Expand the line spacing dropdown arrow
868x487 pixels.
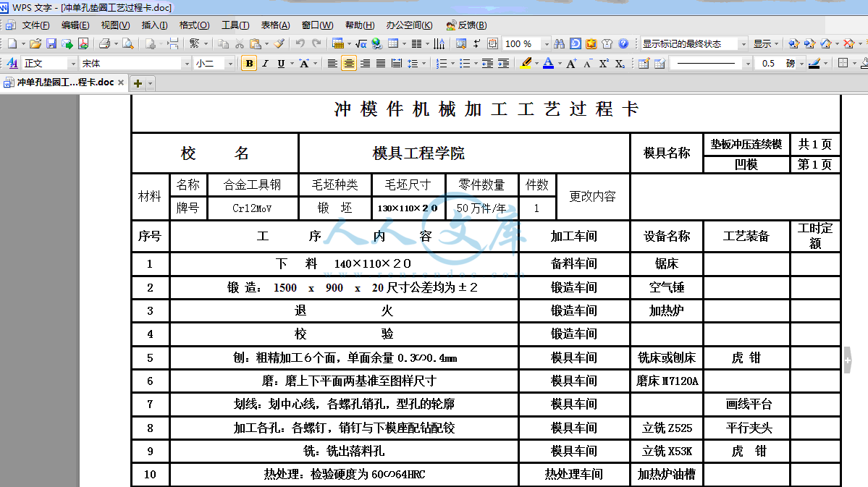[x=424, y=64]
